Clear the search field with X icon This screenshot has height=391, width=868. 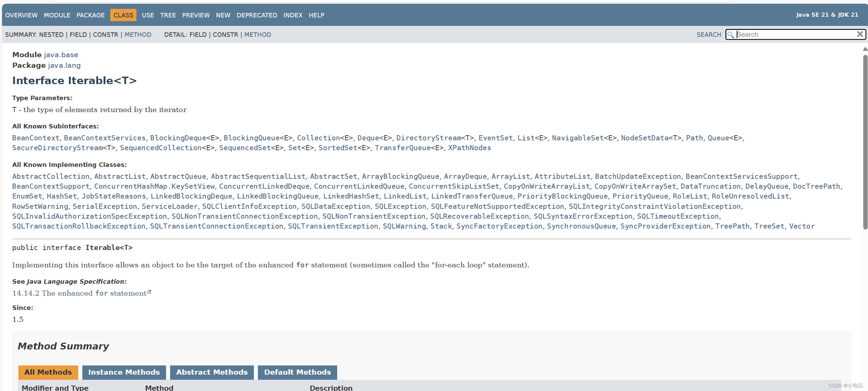[x=860, y=34]
